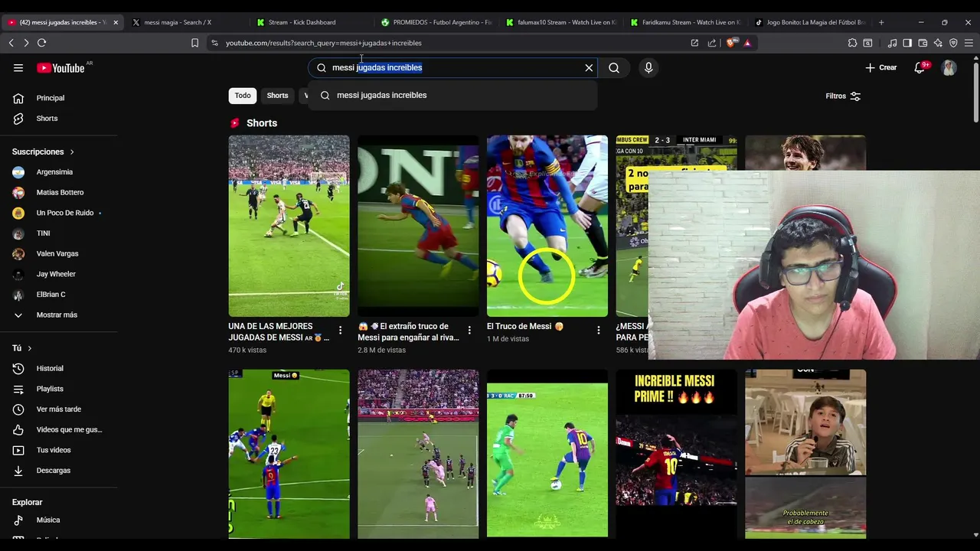
Task: Play 'UNA DE LAS MEJORES JUGADAS DE MESSI' short thumbnail
Action: point(289,226)
